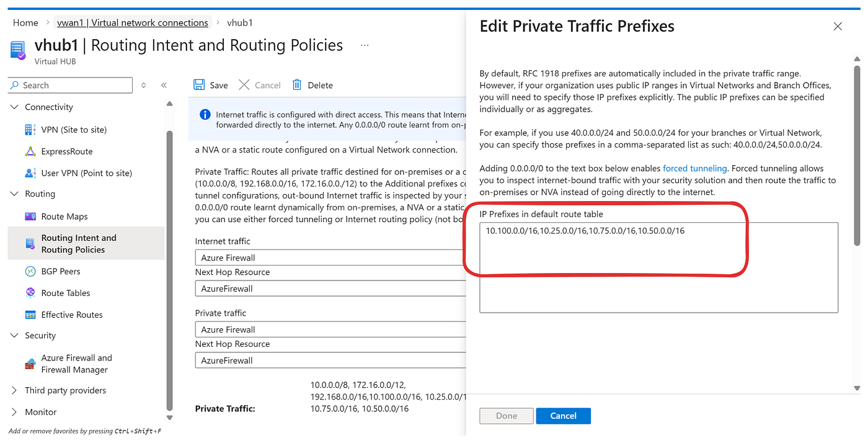This screenshot has height=443, width=868.
Task: Open Route Tables page
Action: [66, 293]
